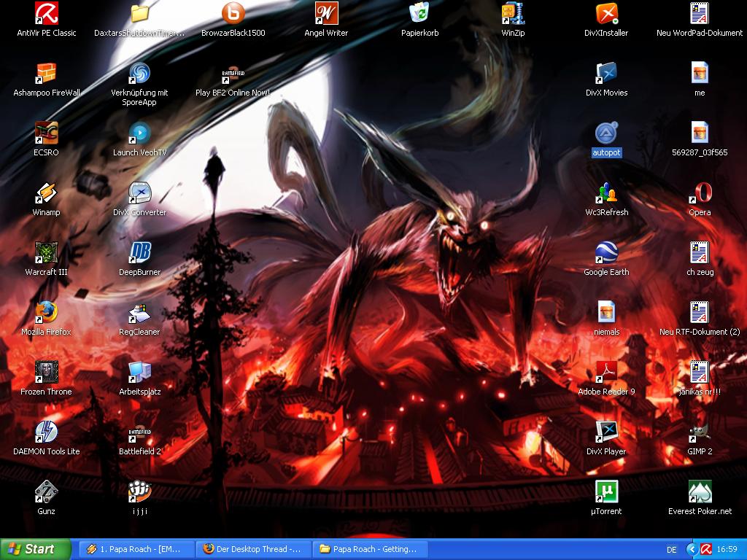This screenshot has width=747, height=560.
Task: Open the Papa Roach - Getting folder window
Action: tap(370, 549)
